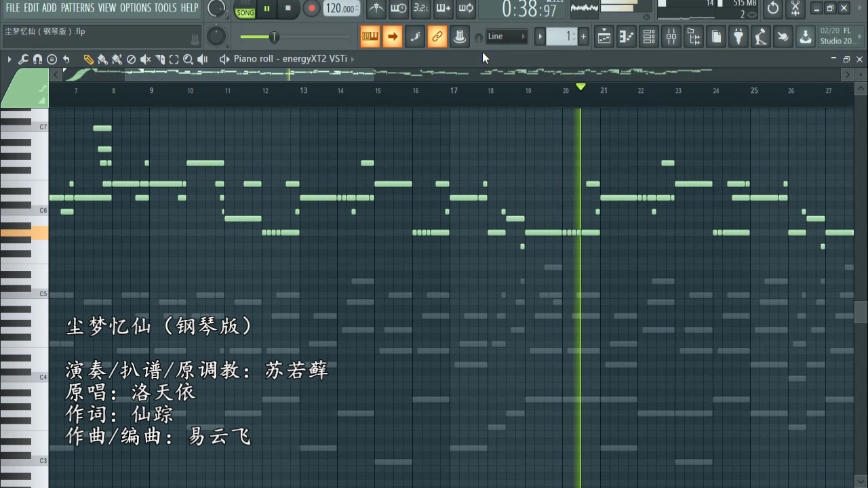Image resolution: width=868 pixels, height=488 pixels.
Task: Click the undo history circular arrow icon
Action: point(773,9)
